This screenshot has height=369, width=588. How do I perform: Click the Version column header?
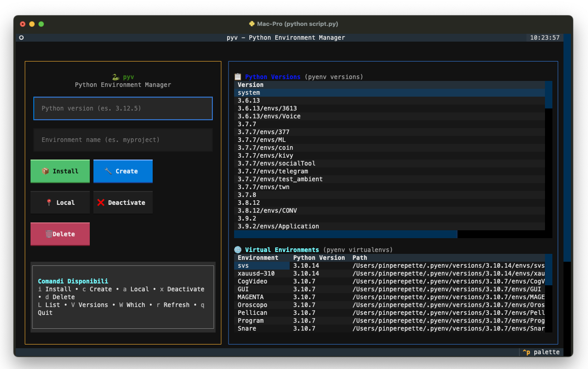250,85
